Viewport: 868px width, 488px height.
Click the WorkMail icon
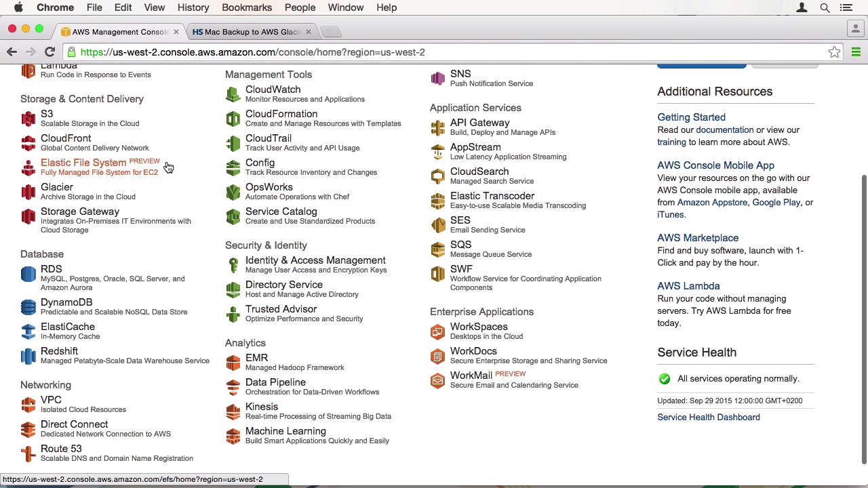438,380
